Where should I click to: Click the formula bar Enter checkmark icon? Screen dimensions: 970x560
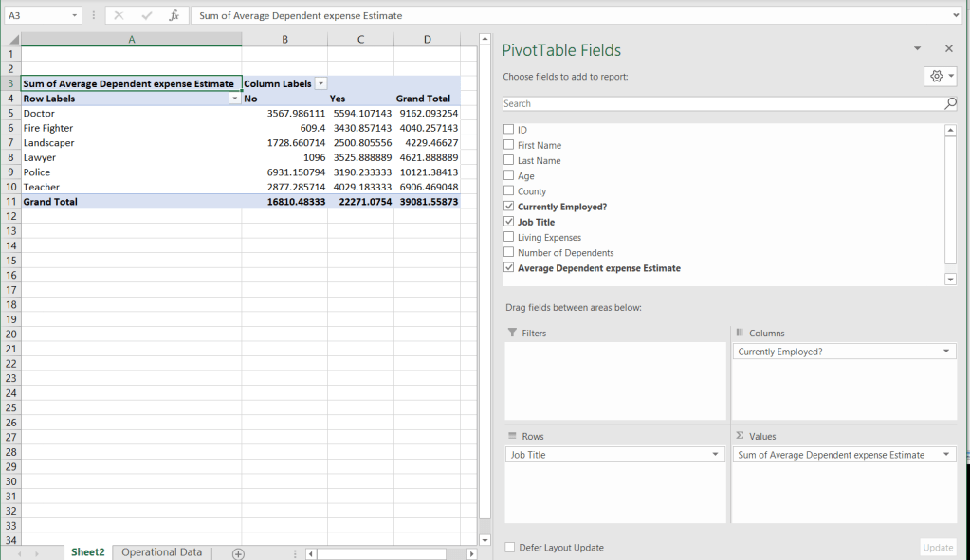click(146, 16)
